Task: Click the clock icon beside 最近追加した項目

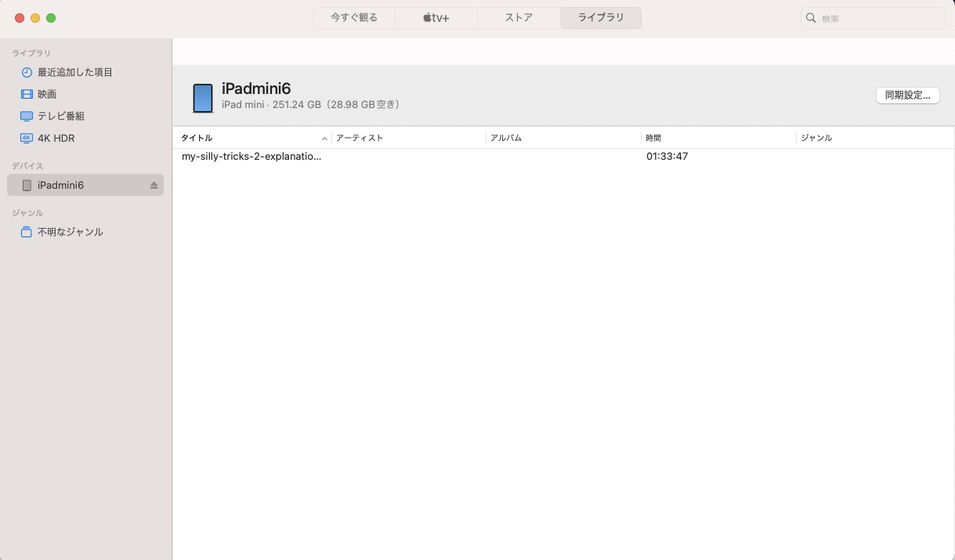Action: tap(27, 72)
